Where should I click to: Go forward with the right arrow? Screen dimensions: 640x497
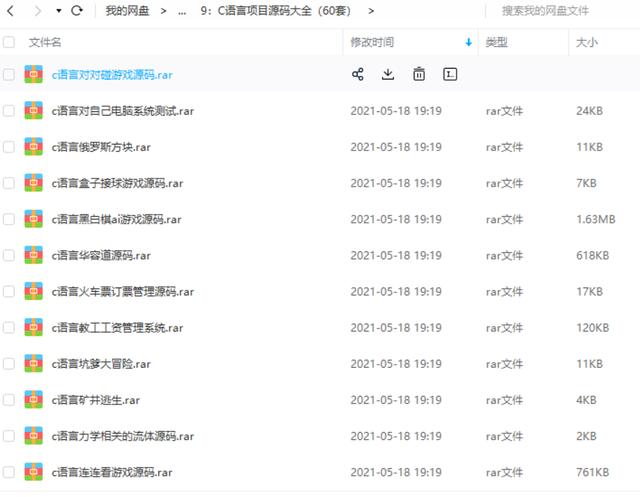tap(38, 11)
